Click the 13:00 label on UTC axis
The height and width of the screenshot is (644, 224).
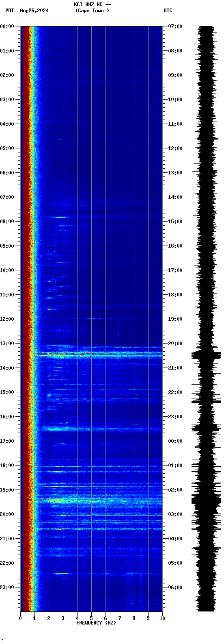point(175,173)
